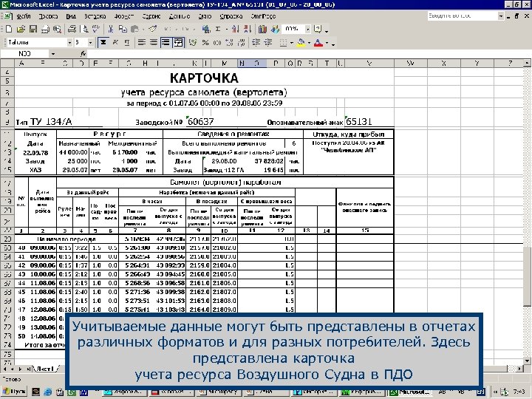
Task: Click the Print icon in the toolbar
Action: (72, 29)
